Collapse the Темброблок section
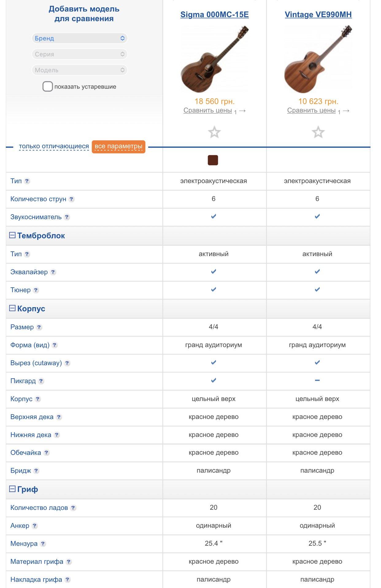381x588 pixels. coord(12,235)
